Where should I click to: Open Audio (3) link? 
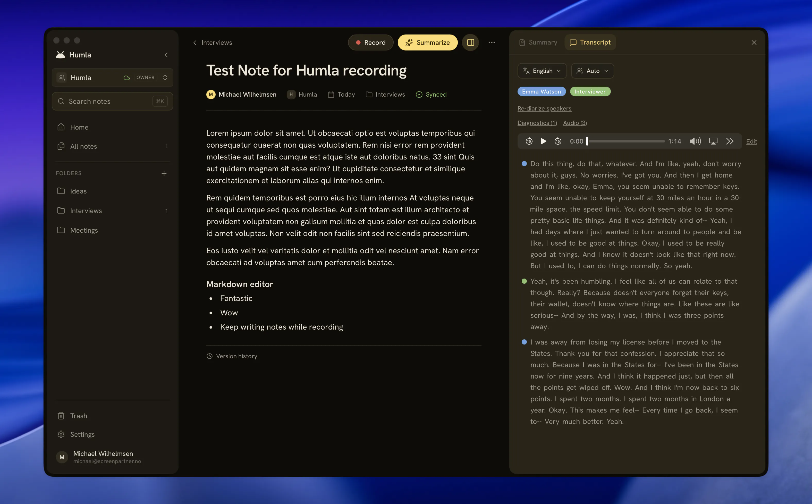click(x=575, y=123)
